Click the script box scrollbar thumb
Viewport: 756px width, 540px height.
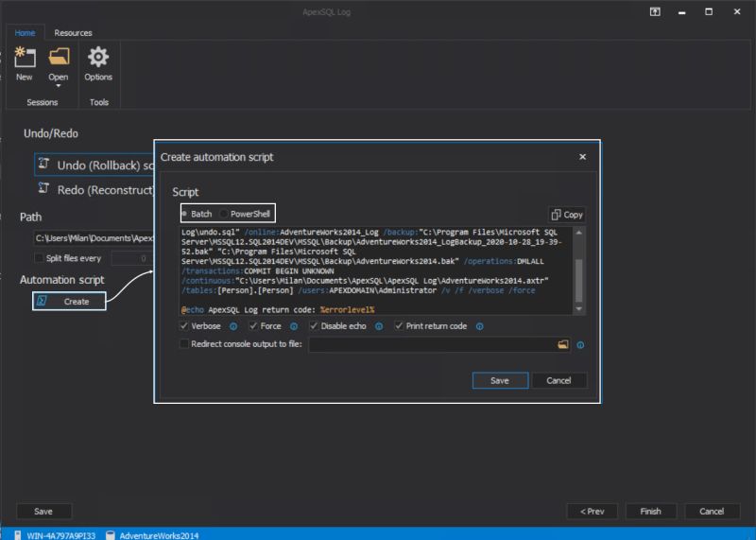point(579,280)
